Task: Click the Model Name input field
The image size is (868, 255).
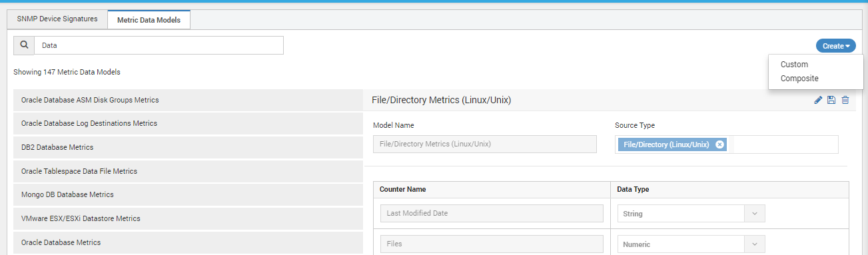Action: pyautogui.click(x=484, y=144)
